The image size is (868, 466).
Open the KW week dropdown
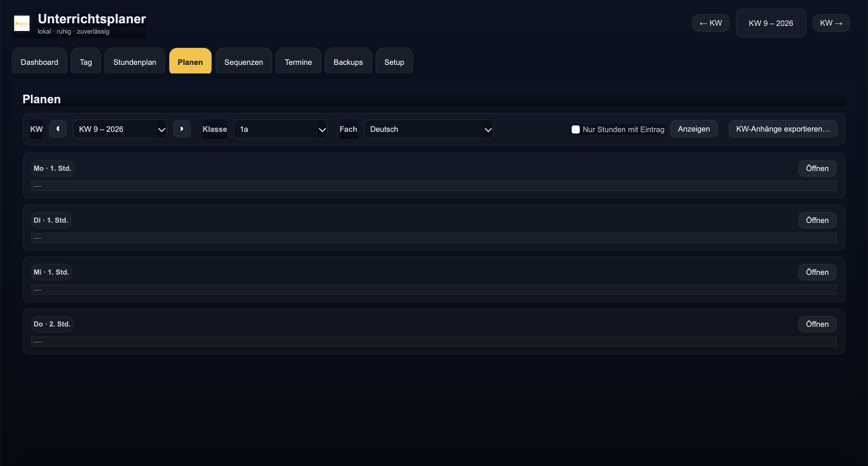click(x=120, y=129)
